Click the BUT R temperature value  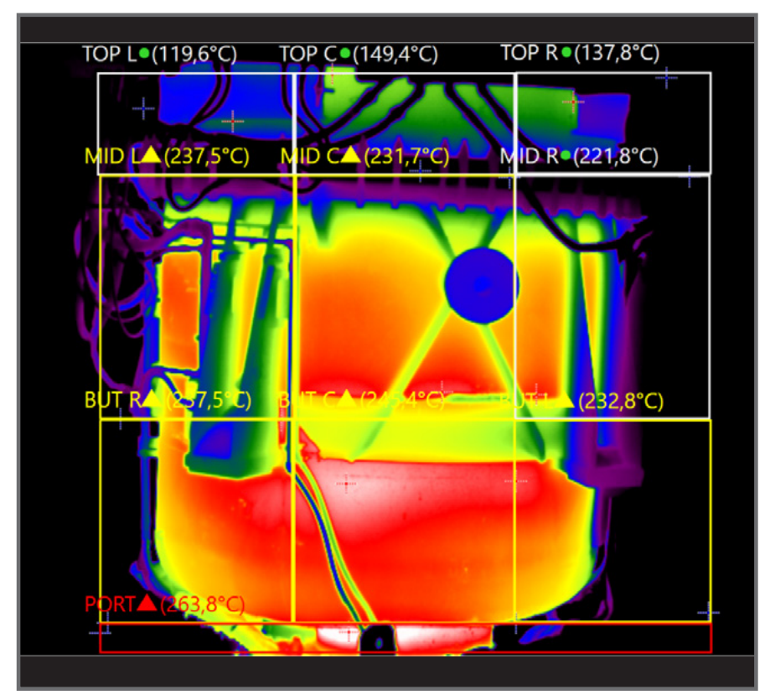pos(212,399)
